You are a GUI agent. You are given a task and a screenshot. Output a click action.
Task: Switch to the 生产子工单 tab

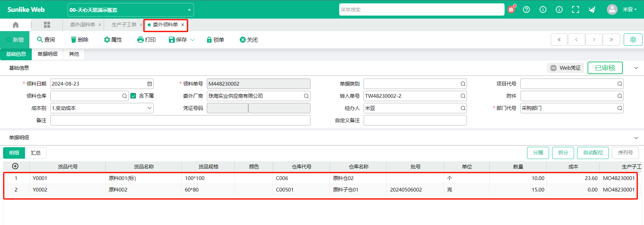[x=124, y=25]
